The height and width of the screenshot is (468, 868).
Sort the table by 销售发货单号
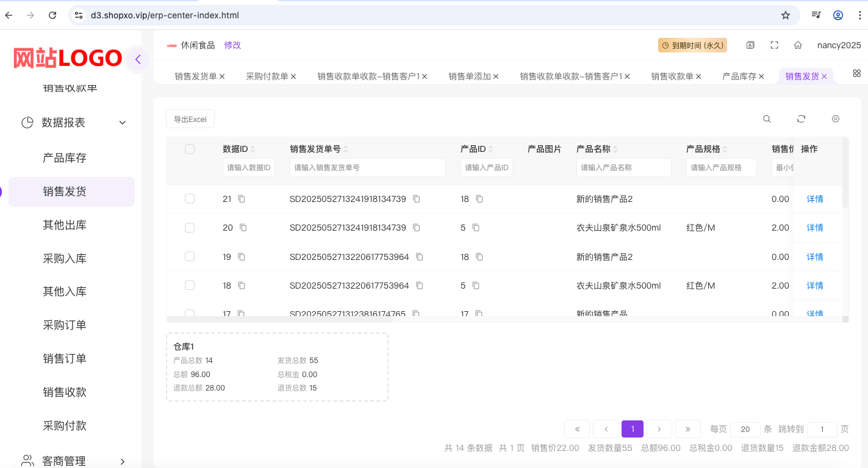(346, 149)
